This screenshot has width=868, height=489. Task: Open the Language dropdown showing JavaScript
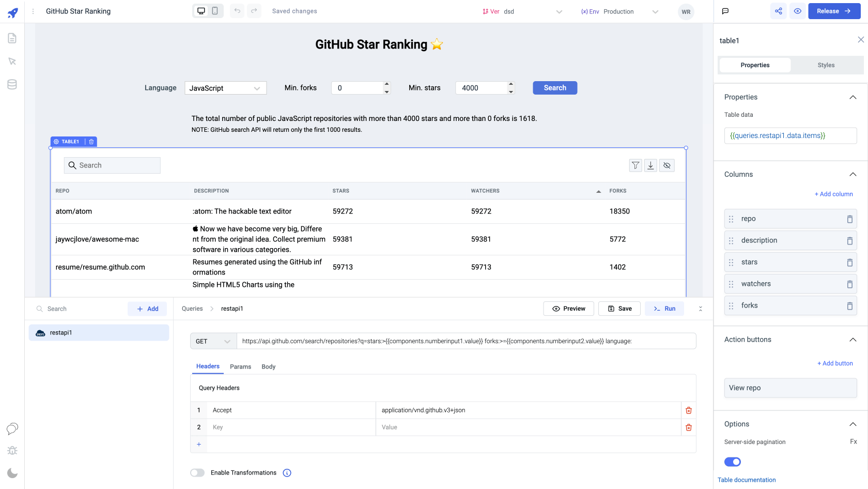pos(225,88)
